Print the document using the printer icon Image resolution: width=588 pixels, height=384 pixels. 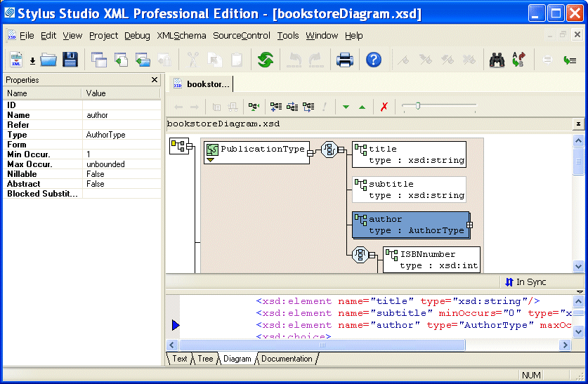[344, 60]
